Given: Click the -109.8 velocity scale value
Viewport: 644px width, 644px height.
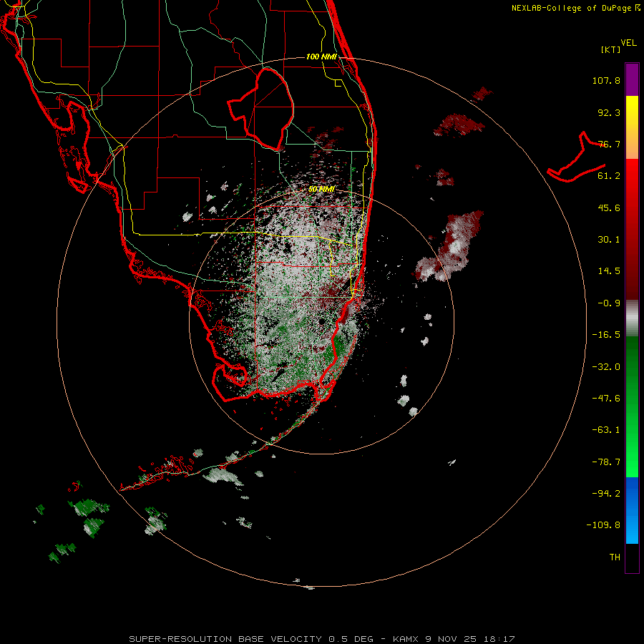Looking at the screenshot, I should 603,525.
